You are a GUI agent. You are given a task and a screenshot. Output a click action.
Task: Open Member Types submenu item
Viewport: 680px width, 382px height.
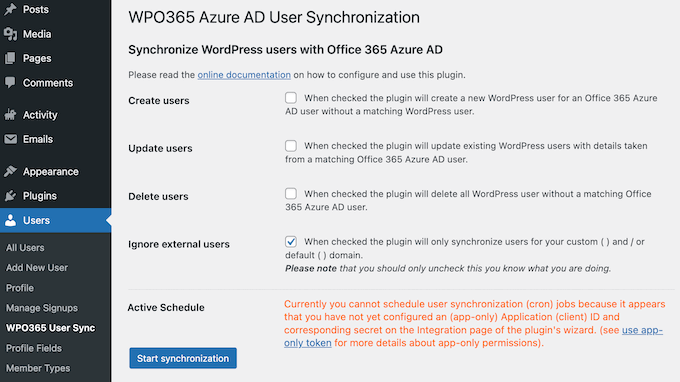pos(38,368)
